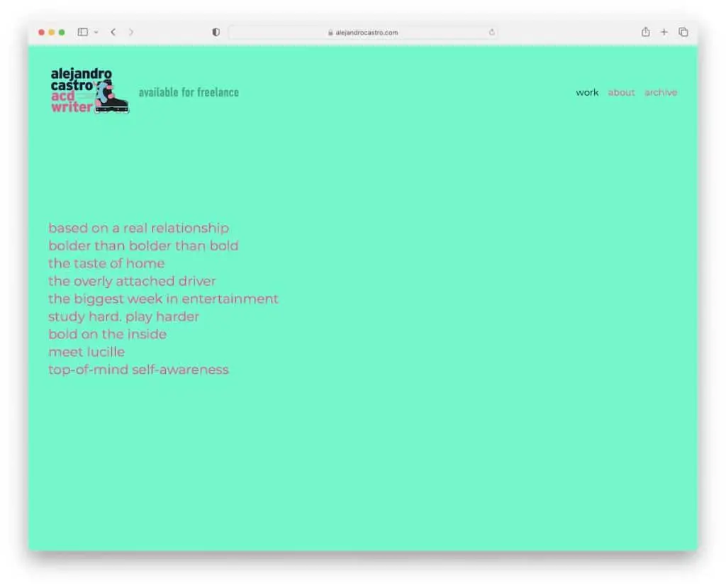726x588 pixels.
Task: Show the tab overview icon
Action: (683, 32)
